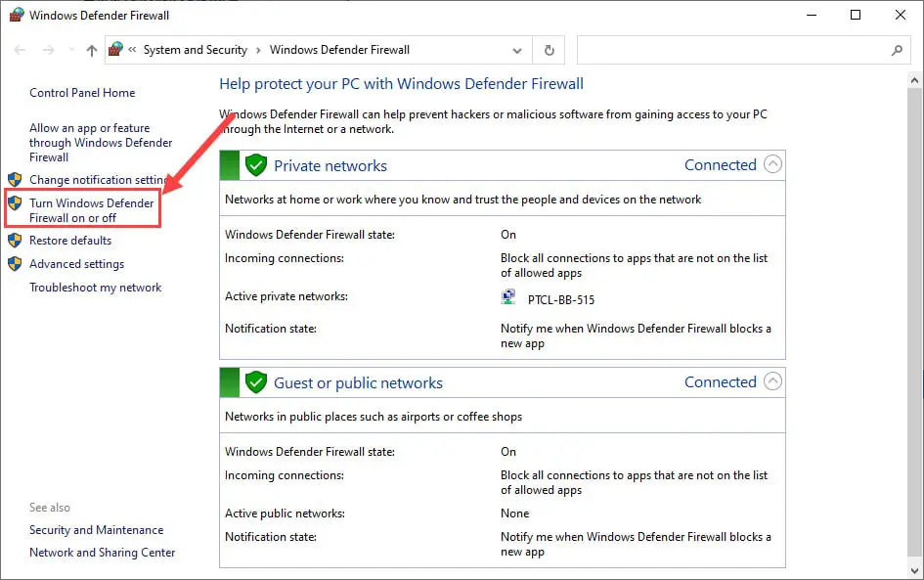Click the Private networks heading
Viewport: 924px width, 580px height.
330,165
